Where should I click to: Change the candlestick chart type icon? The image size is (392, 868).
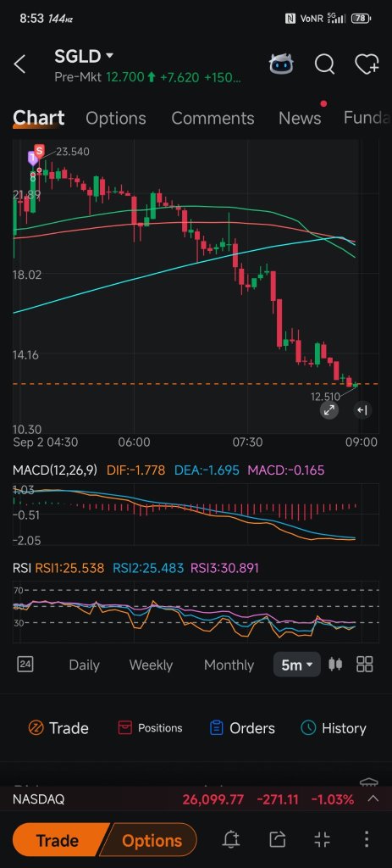[335, 665]
